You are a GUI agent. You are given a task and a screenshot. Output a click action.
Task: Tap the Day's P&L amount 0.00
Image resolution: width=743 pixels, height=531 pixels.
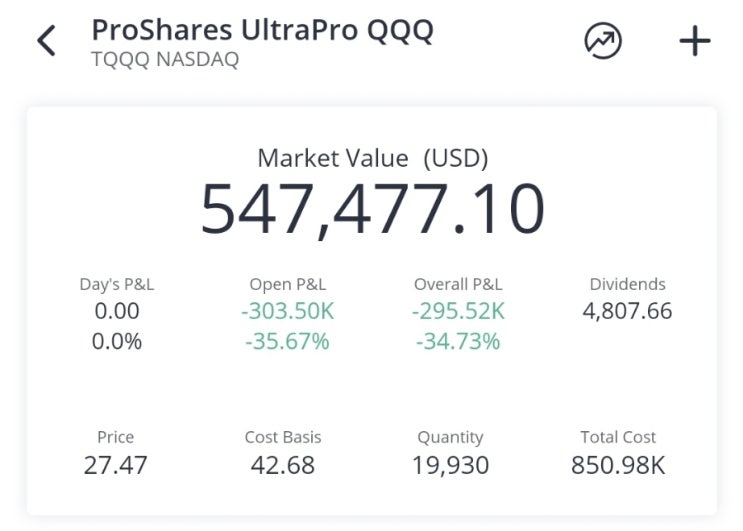(117, 311)
